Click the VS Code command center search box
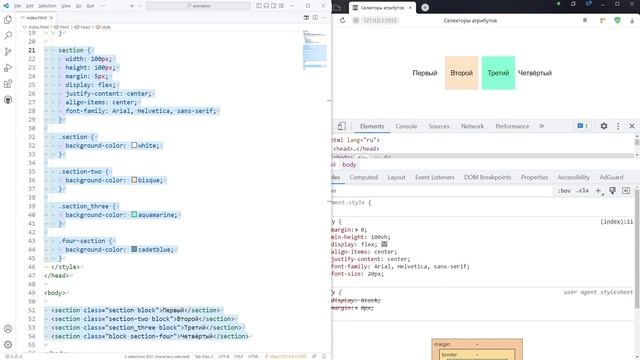The height and width of the screenshot is (360, 640). (x=198, y=6)
